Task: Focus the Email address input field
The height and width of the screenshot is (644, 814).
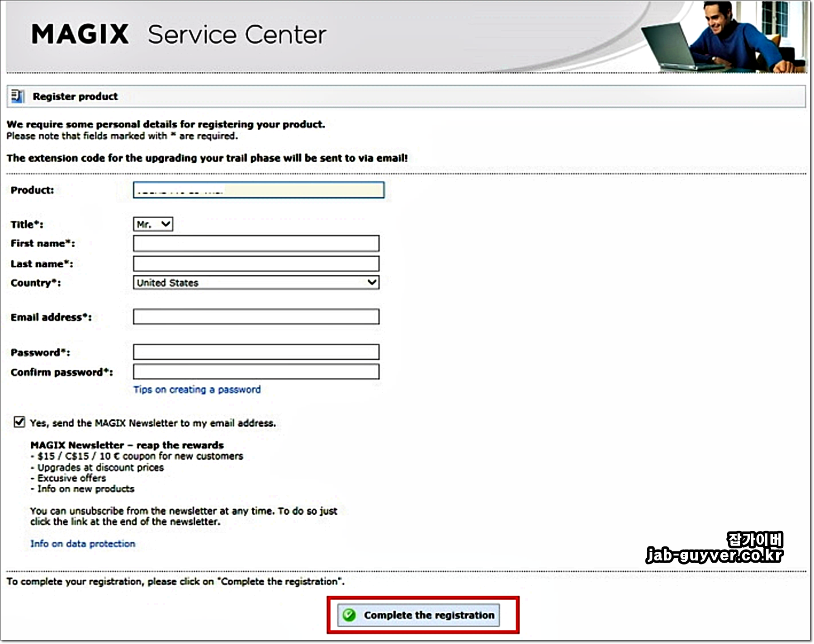Action: tap(256, 317)
